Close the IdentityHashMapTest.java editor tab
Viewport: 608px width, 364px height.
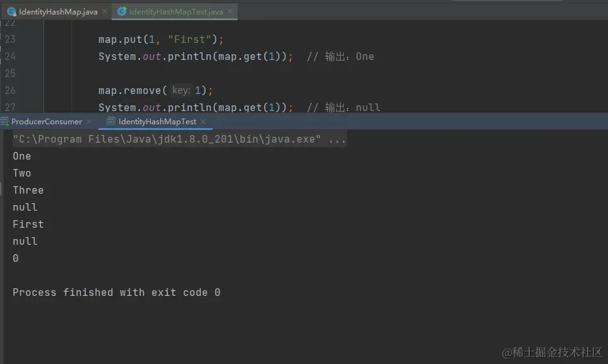coord(230,11)
